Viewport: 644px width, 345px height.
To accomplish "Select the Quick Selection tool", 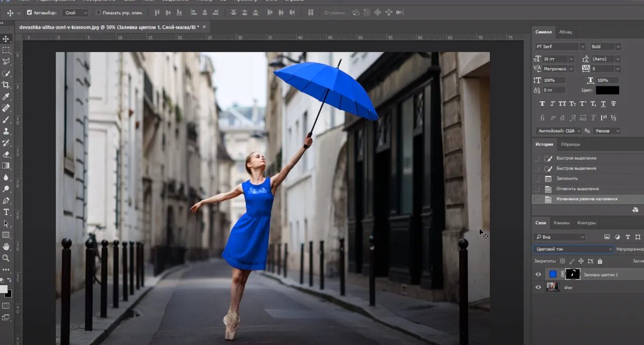I will point(6,73).
